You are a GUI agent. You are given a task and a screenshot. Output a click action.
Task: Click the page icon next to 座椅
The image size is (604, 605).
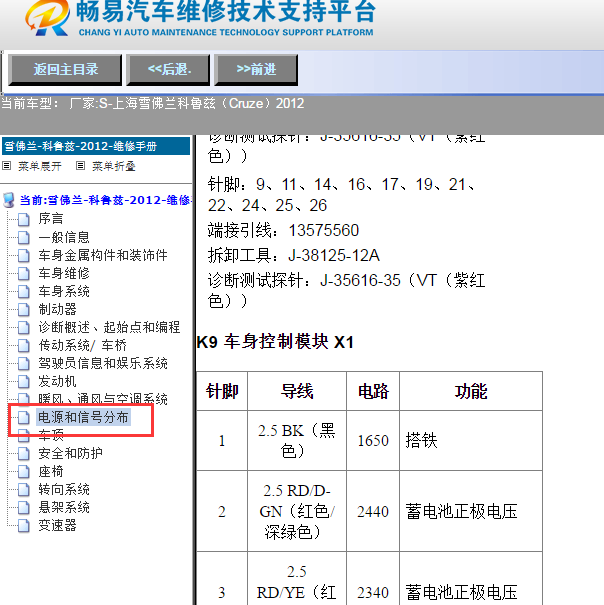[24, 472]
